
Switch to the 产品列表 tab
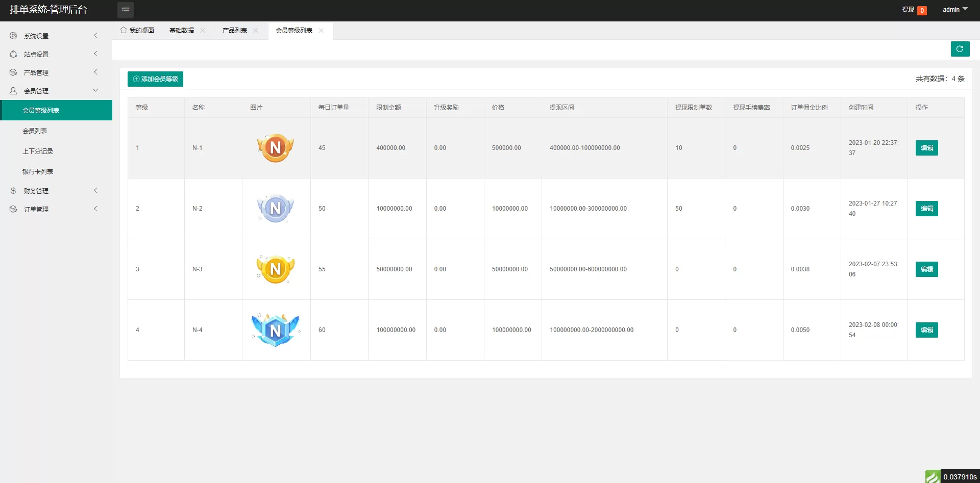point(234,31)
